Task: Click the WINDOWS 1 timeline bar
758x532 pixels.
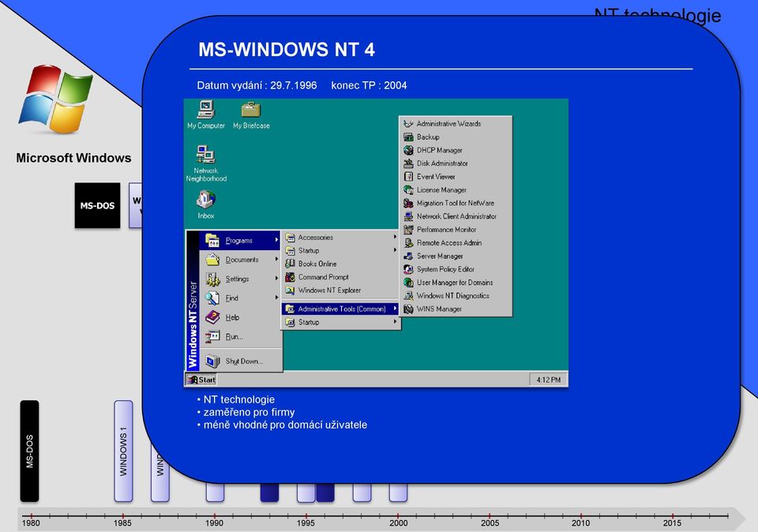Action: 123,451
